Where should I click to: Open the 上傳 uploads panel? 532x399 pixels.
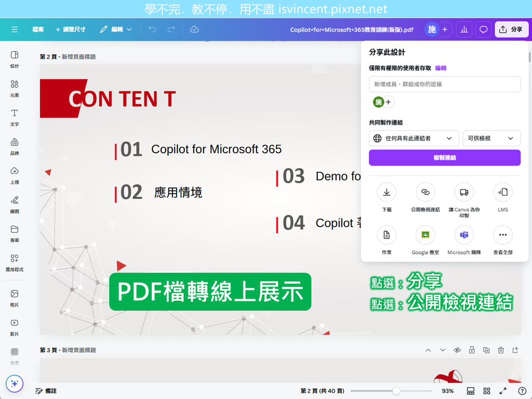14,176
